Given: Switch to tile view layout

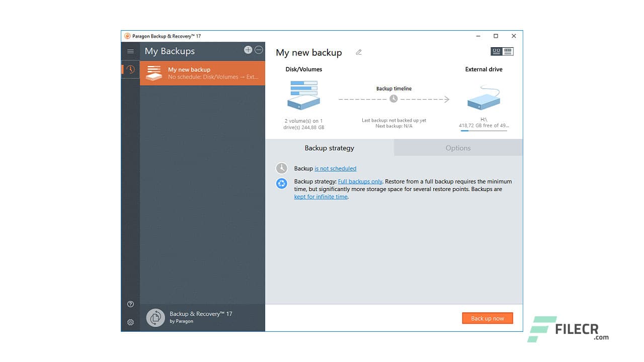Looking at the screenshot, I should pos(497,51).
